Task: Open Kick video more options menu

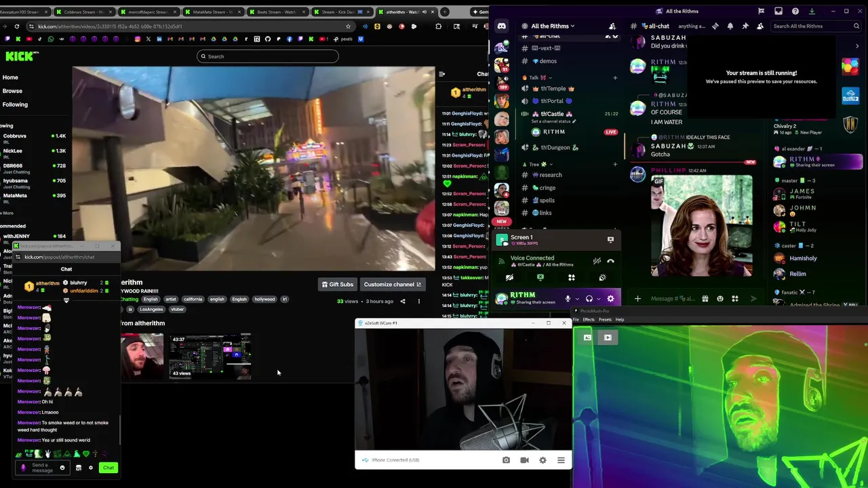Action: pyautogui.click(x=418, y=301)
